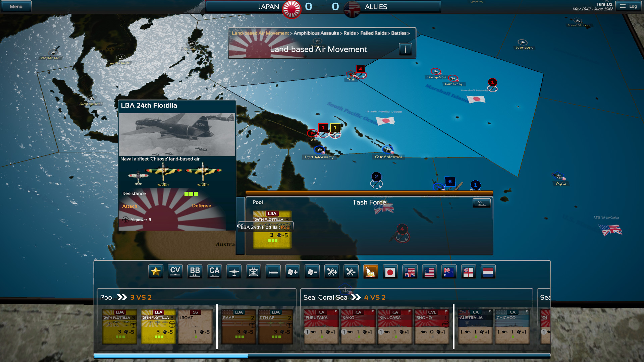644x362 pixels.
Task: Collapse the LBA 24th Flottilla Pool panel
Action: (x=240, y=225)
